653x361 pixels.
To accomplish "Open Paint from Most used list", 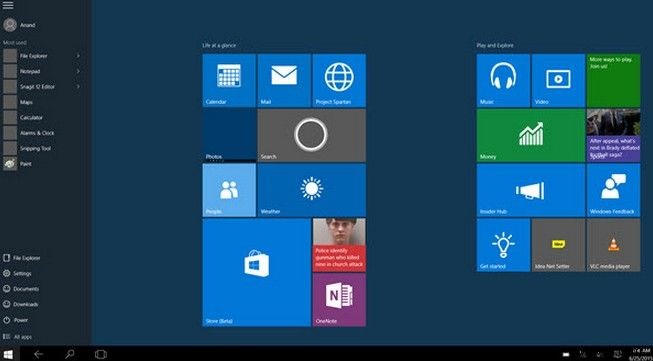I will pyautogui.click(x=42, y=164).
